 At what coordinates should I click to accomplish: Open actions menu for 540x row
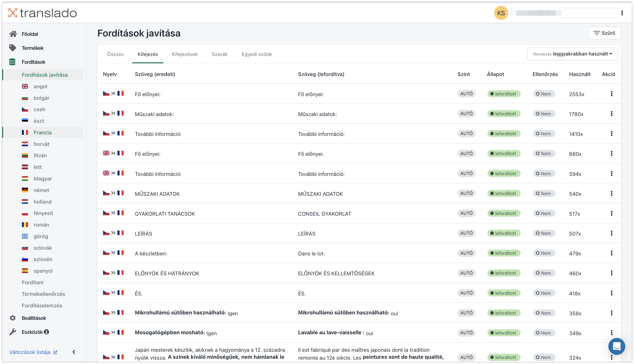(611, 194)
